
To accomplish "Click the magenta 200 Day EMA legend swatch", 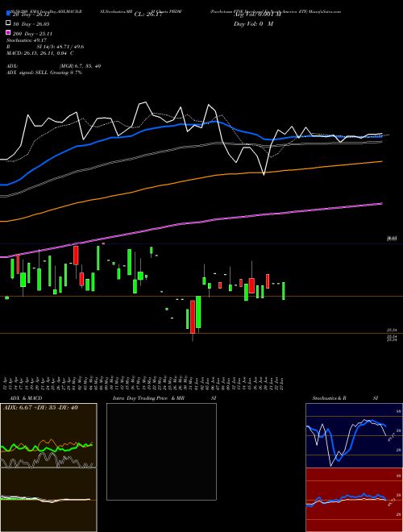I will [8, 33].
